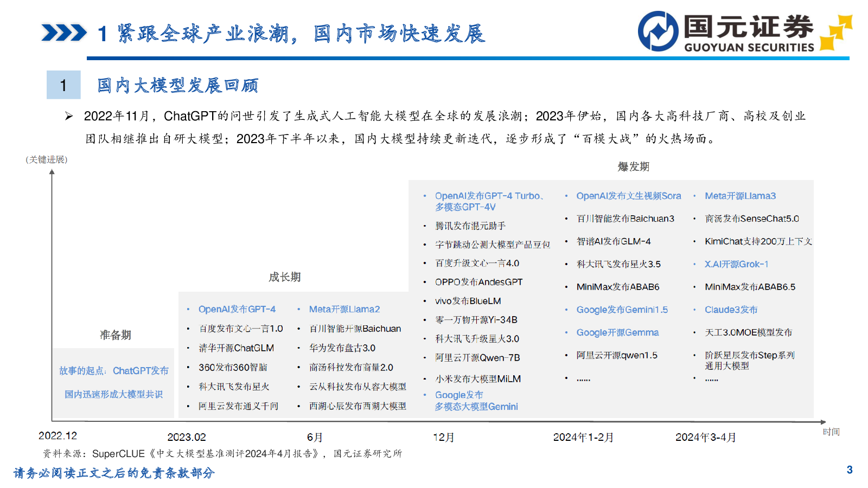The height and width of the screenshot is (488, 868).
Task: Select the text 故事的起点：ChatGPT发布
Action: pyautogui.click(x=114, y=371)
